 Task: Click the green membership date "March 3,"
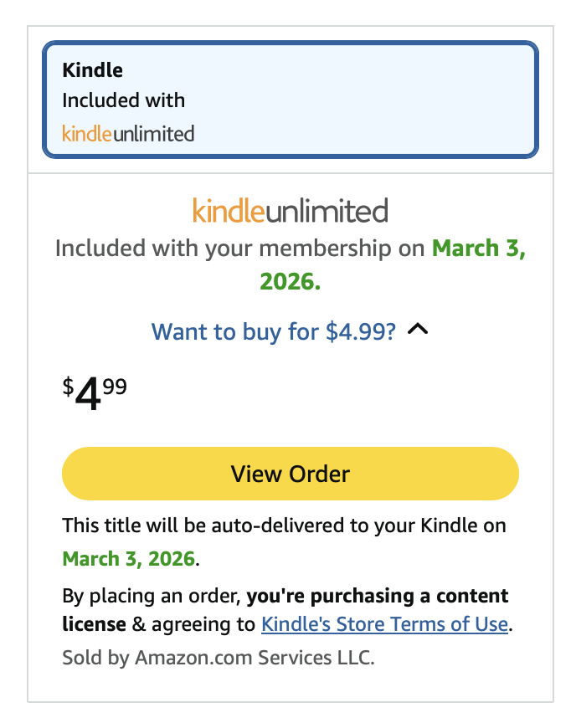pyautogui.click(x=478, y=249)
